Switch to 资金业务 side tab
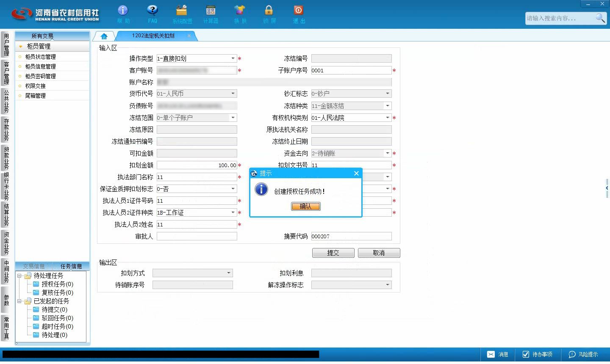Viewport: 610px width, 364px height. pos(6,243)
